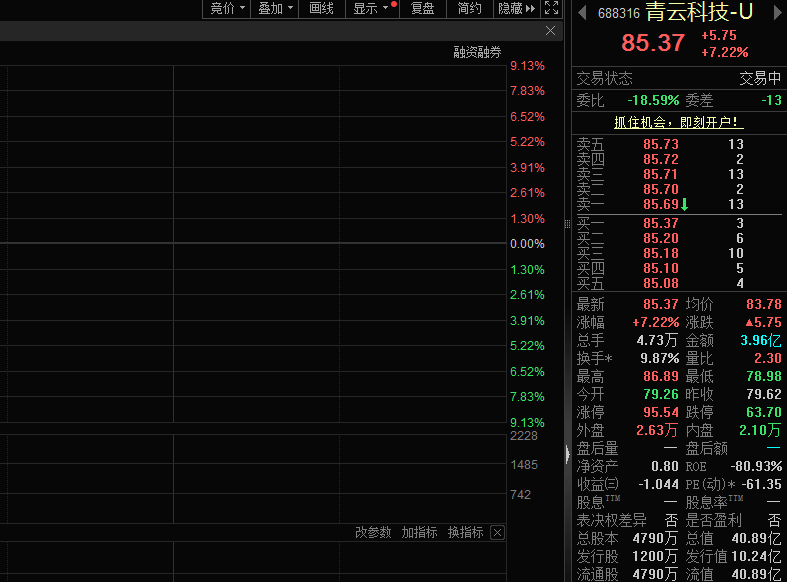
Task: Click the 改参数 modify parameters button
Action: click(373, 532)
